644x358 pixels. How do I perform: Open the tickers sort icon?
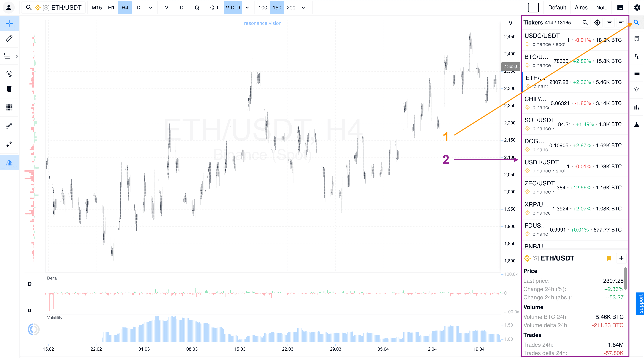(621, 23)
